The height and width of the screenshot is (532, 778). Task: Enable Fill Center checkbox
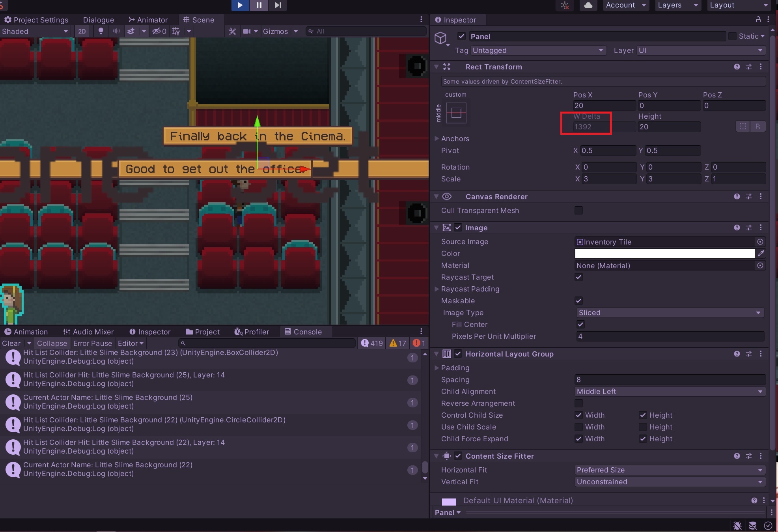579,325
